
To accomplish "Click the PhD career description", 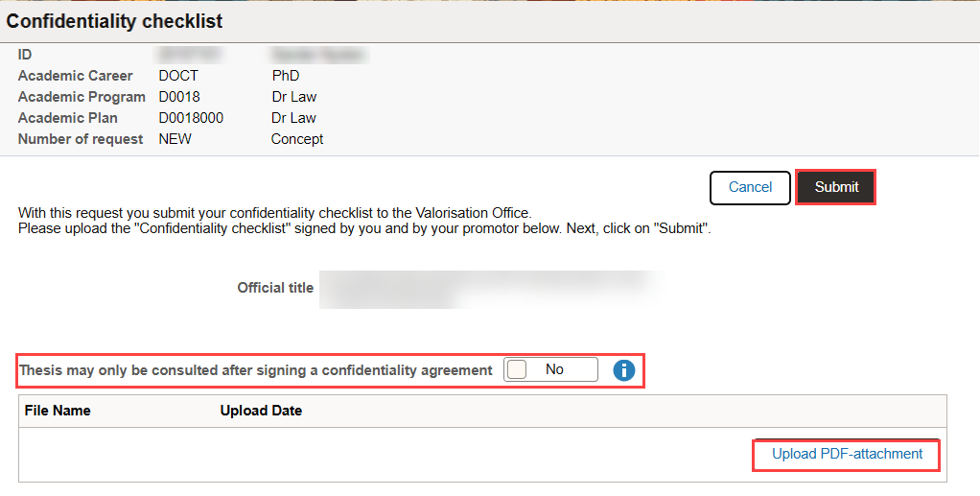I will click(x=286, y=76).
